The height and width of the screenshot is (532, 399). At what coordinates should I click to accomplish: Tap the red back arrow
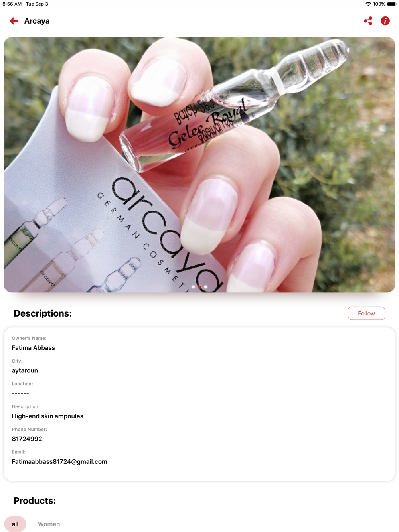click(14, 21)
